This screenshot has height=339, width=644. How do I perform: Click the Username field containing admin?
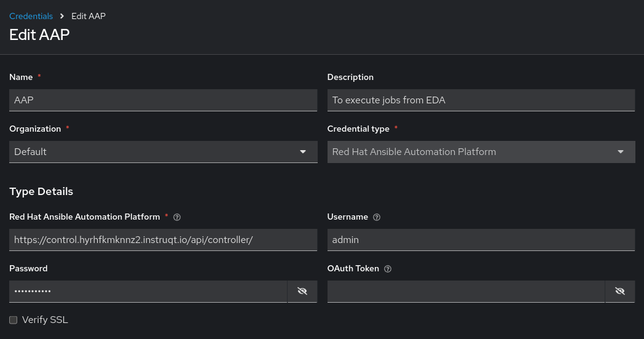point(481,240)
